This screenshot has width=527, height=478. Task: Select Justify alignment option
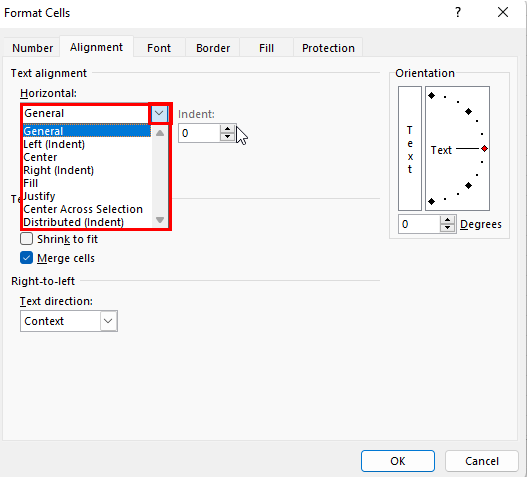(x=86, y=196)
